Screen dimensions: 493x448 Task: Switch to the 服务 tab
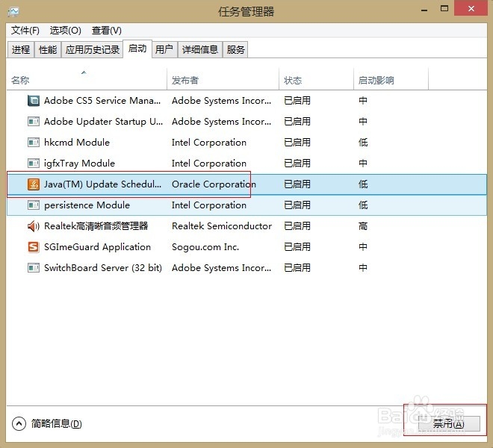point(235,50)
